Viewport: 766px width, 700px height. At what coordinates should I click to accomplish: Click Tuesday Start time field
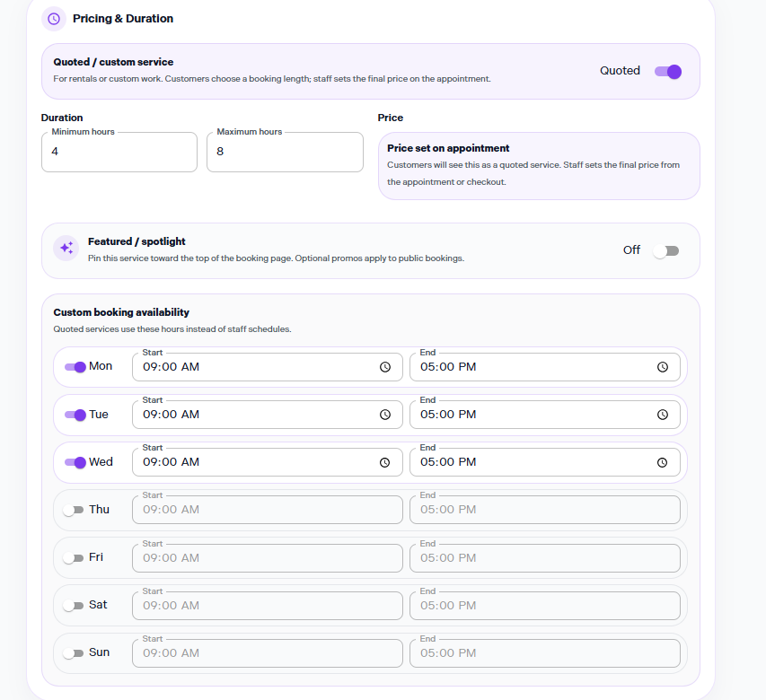268,415
